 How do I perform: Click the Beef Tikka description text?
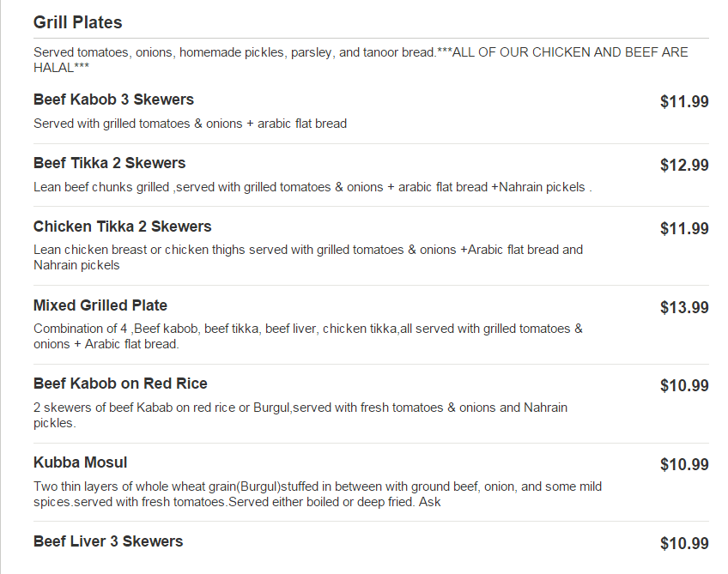[312, 187]
